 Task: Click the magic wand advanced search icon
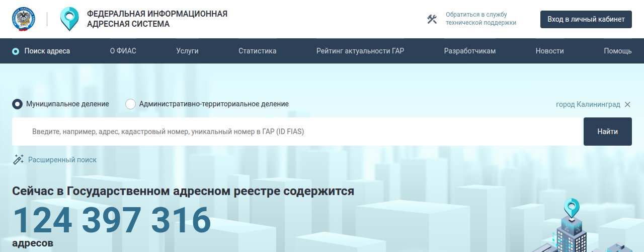pyautogui.click(x=18, y=160)
